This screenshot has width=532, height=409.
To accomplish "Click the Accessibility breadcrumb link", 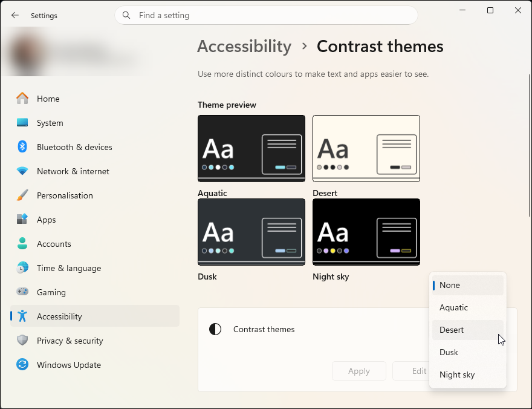I will [x=244, y=46].
